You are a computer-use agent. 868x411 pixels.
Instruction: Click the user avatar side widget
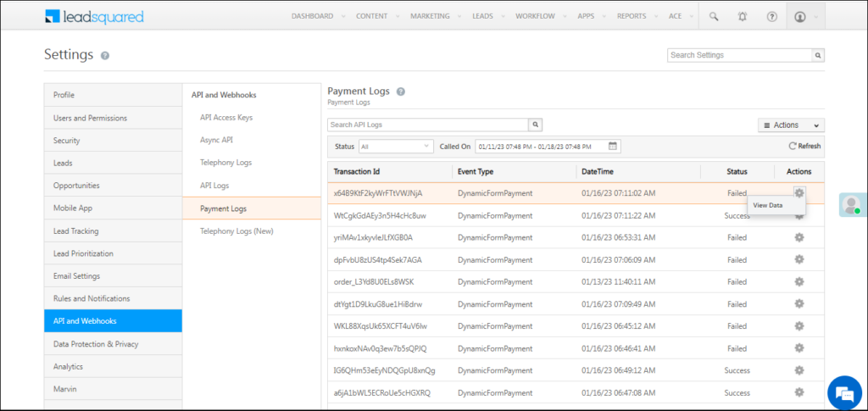point(851,205)
